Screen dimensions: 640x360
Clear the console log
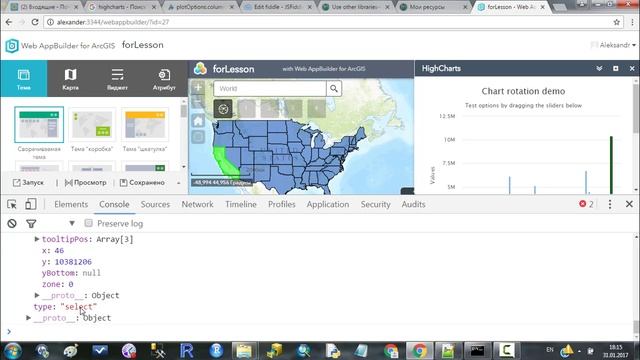pos(12,223)
